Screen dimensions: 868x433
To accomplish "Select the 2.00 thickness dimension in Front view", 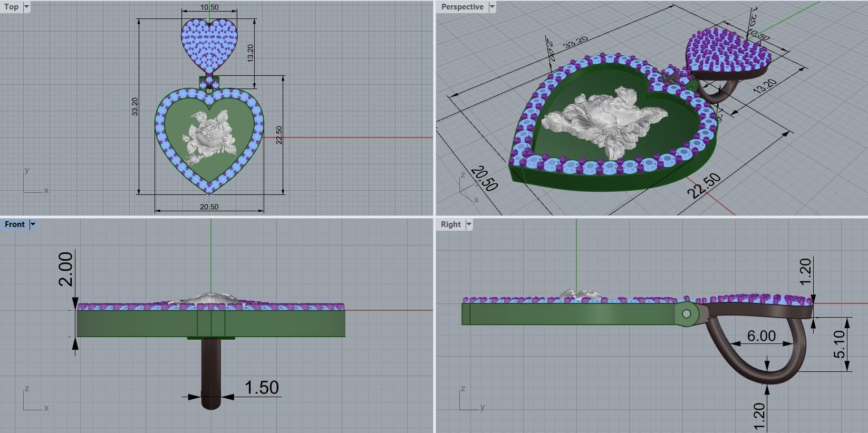I will pyautogui.click(x=66, y=269).
